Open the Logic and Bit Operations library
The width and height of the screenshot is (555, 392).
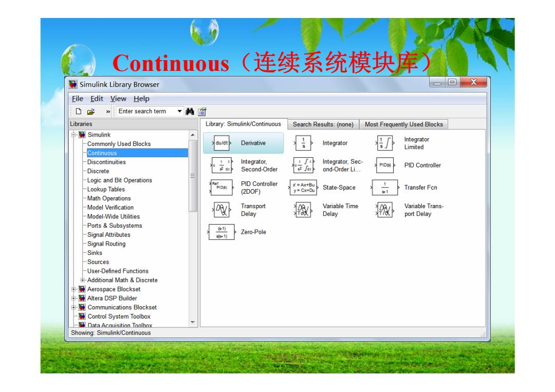[x=120, y=180]
